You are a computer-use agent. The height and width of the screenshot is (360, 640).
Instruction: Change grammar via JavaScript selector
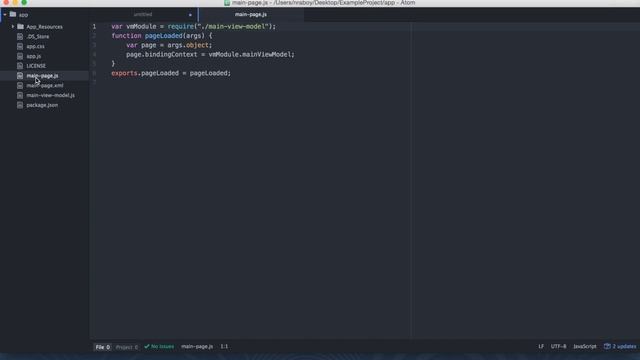[585, 347]
